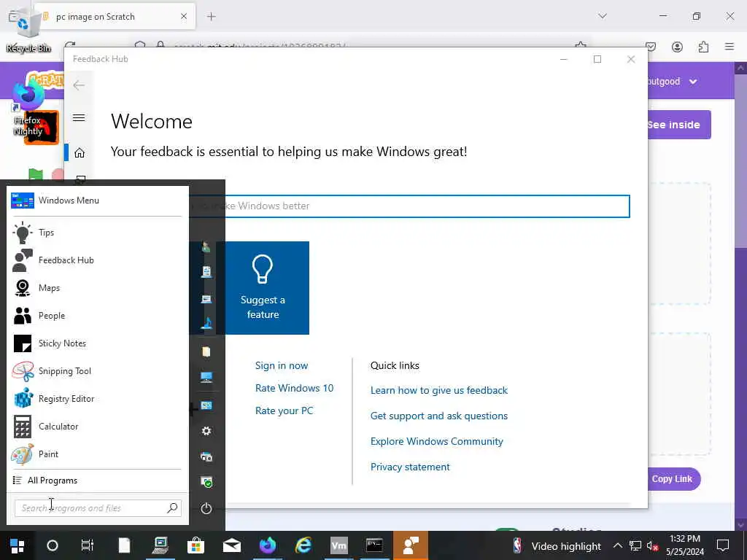Click the power icon in the start menu sidebar
The image size is (747, 560).
206,508
